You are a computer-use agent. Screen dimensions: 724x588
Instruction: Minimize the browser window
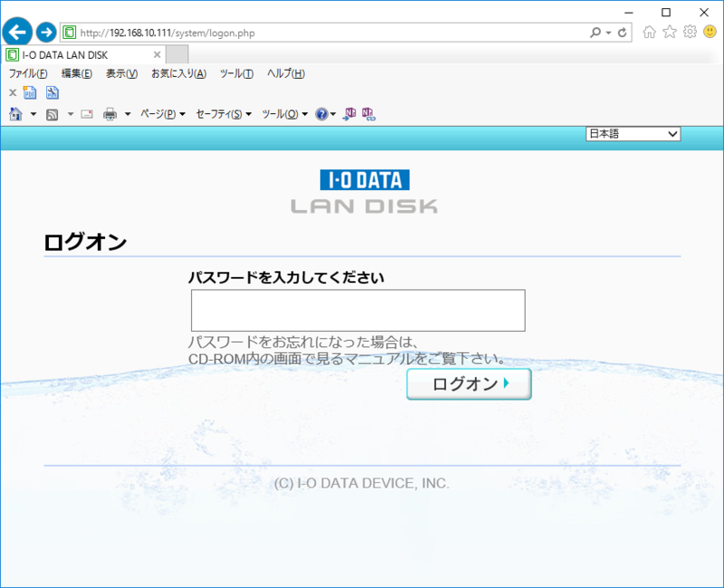click(629, 13)
